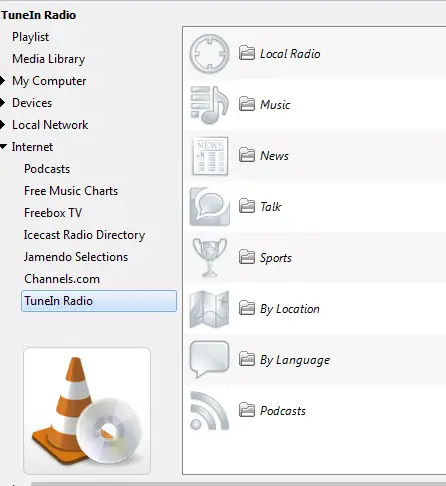Open Media Library in the sidebar
Image resolution: width=446 pixels, height=486 pixels.
[49, 59]
